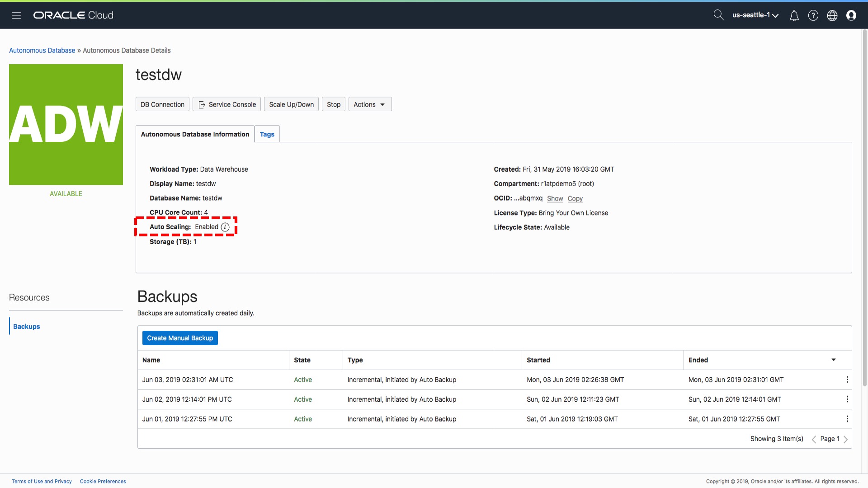The height and width of the screenshot is (488, 868).
Task: Click the OCID Copy link
Action: point(575,198)
